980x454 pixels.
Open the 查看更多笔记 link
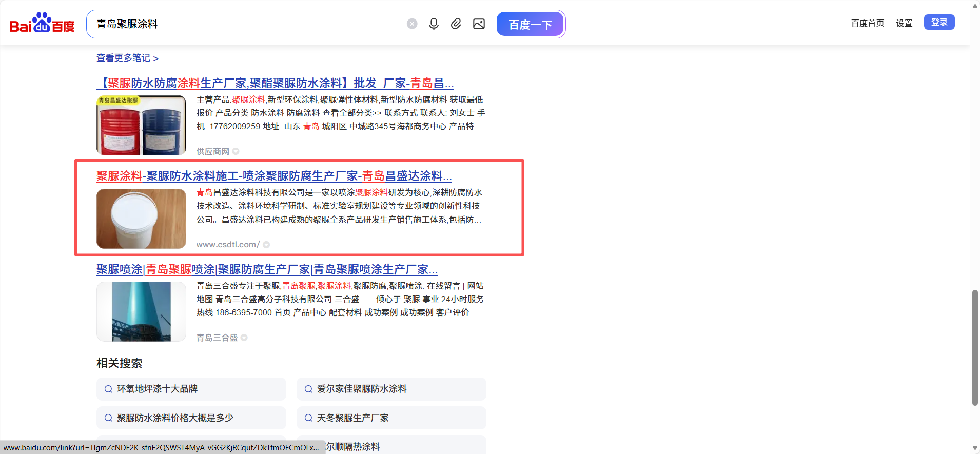(127, 58)
